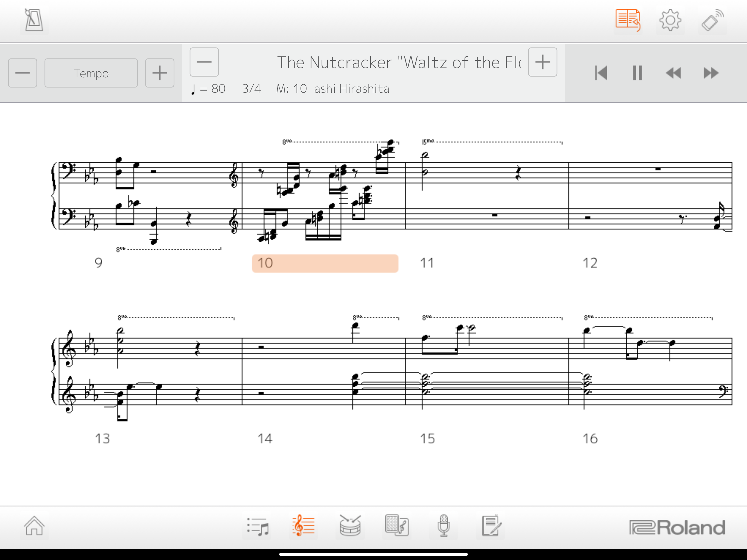Open the digital score tab
Screen dimensions: 747x560
click(x=304, y=526)
